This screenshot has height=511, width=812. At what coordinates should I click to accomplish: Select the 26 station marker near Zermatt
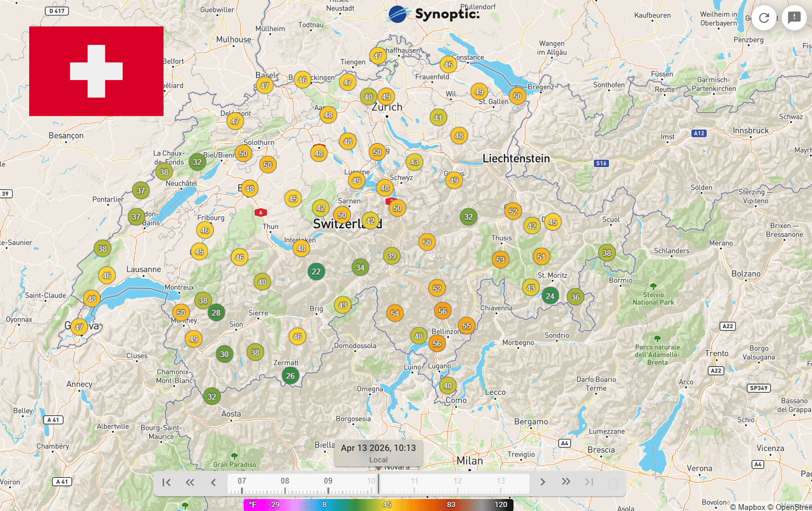click(290, 376)
